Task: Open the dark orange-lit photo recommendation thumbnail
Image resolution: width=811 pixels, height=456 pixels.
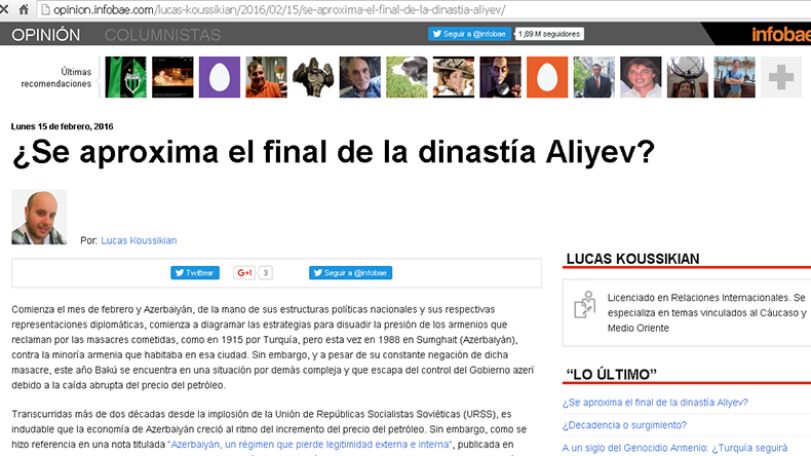Action: 173,77
